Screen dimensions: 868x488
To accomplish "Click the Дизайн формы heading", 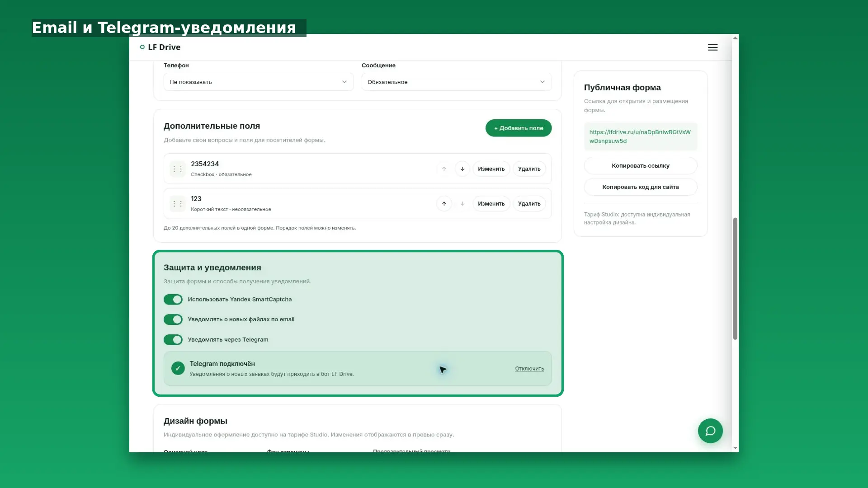I will [x=195, y=421].
